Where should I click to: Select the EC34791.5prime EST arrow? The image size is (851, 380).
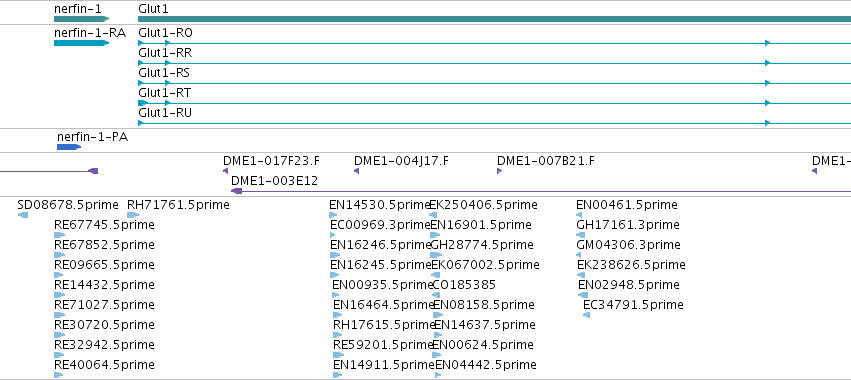(x=586, y=315)
